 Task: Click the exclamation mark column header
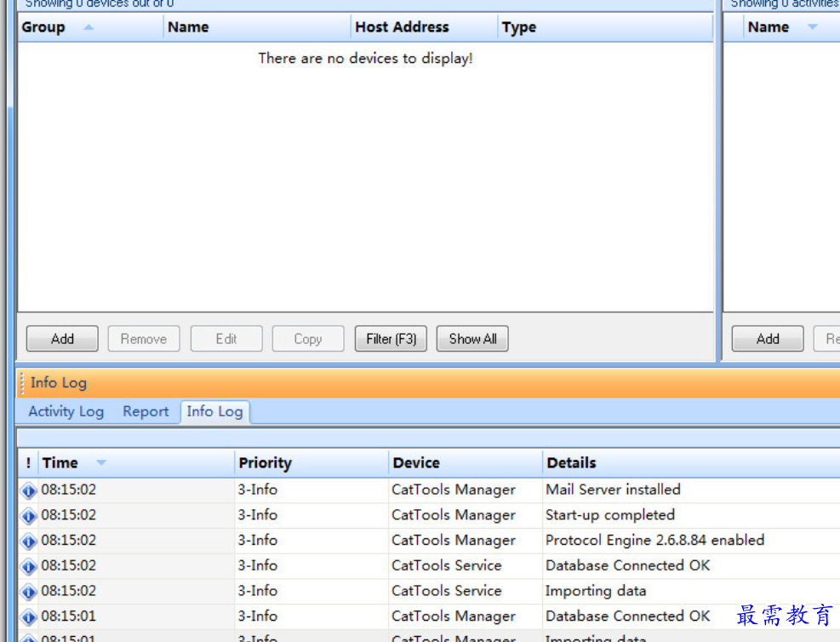[28, 463]
